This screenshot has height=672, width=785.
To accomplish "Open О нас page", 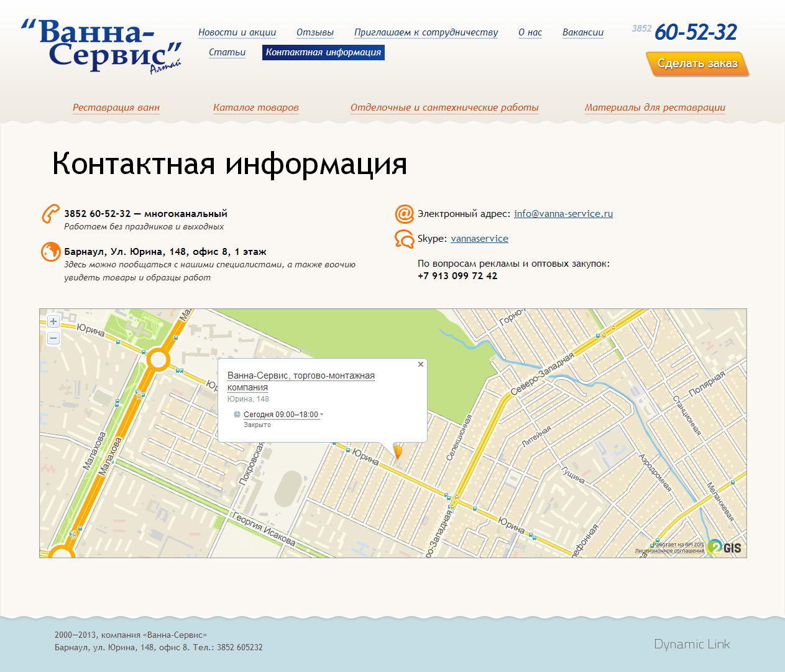I will click(x=530, y=32).
